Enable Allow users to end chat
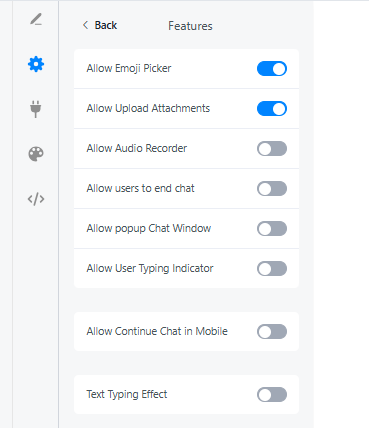369x428 pixels. pos(272,189)
